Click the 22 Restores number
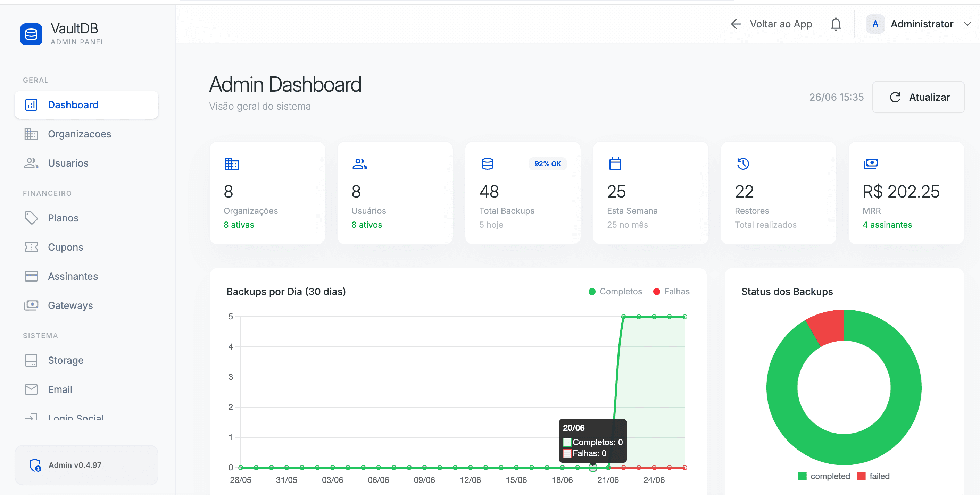 coord(744,191)
